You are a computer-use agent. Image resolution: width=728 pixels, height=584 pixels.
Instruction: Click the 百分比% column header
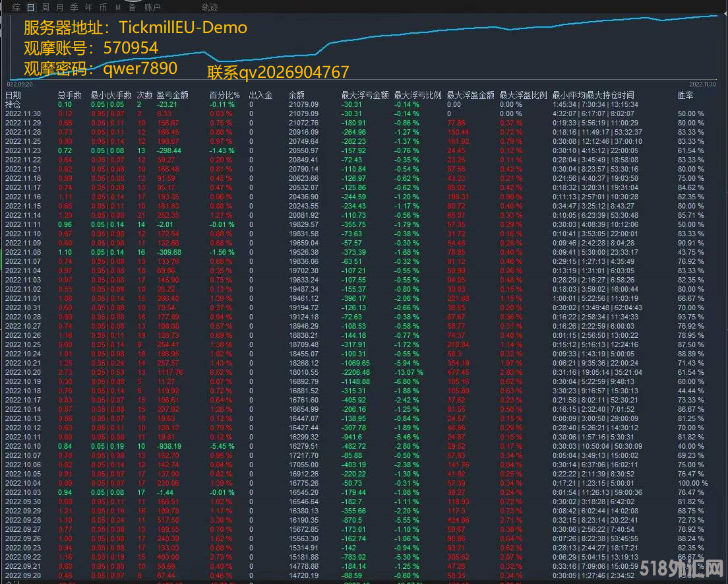[224, 95]
